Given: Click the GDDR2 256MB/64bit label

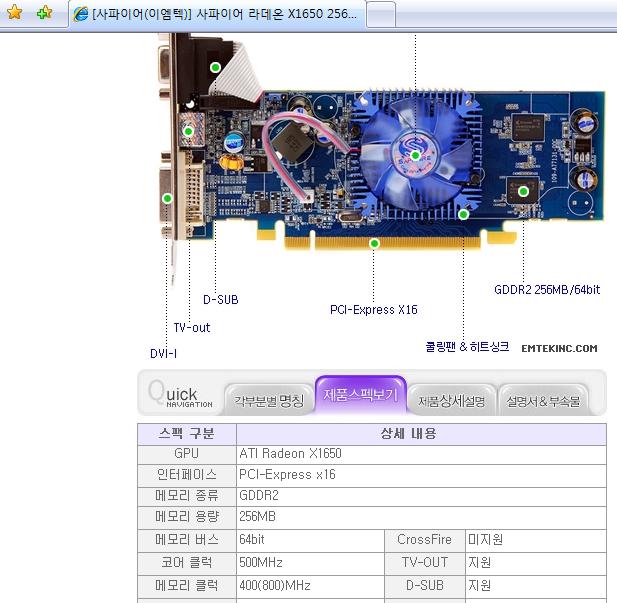Looking at the screenshot, I should tap(547, 290).
